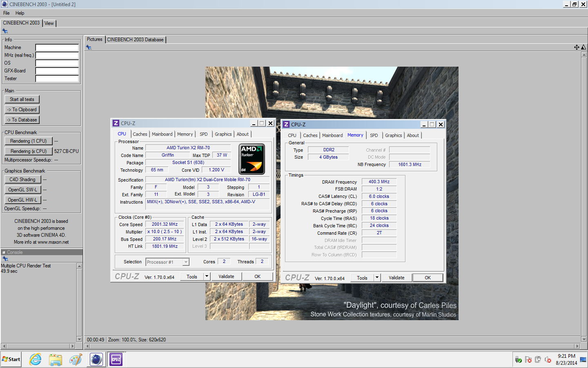Click Start all tests button
This screenshot has height=368, width=588.
click(x=22, y=99)
